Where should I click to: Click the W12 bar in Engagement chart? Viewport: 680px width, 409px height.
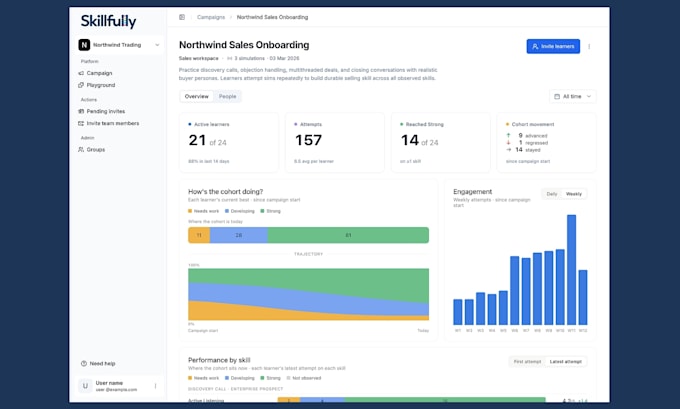(583, 298)
